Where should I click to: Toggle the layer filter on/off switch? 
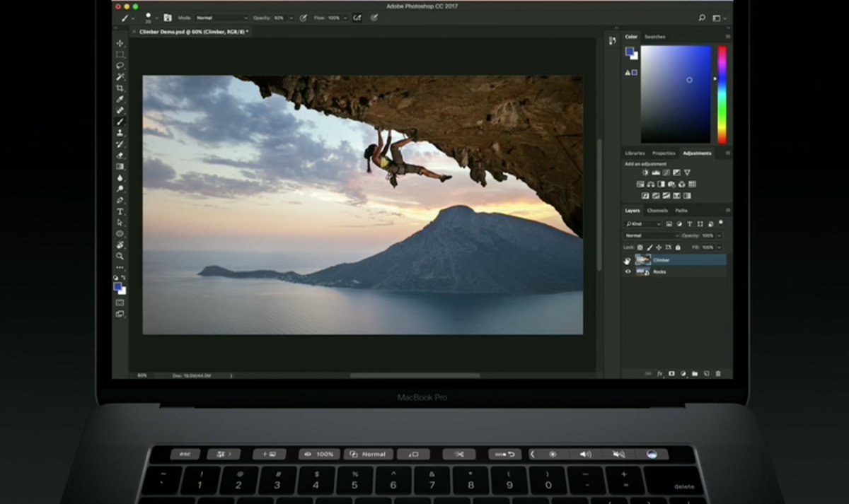tap(720, 223)
